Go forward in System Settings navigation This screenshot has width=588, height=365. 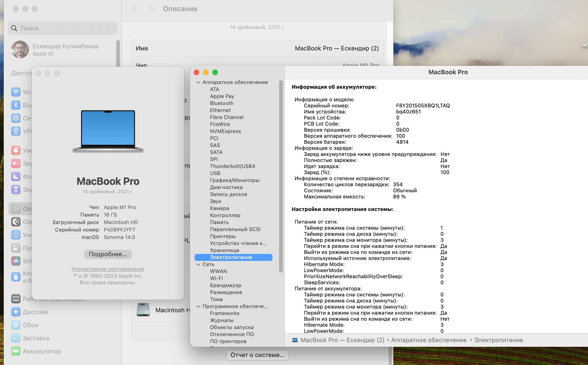(151, 9)
